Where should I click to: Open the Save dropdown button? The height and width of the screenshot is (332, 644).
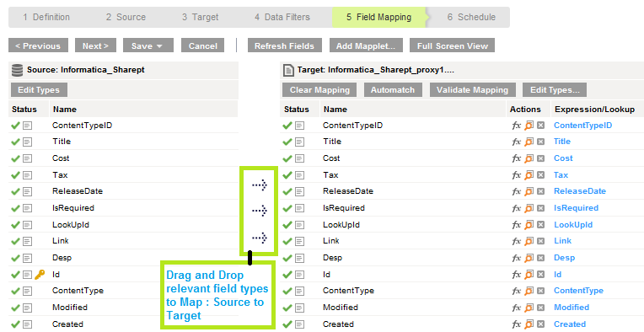tap(148, 46)
